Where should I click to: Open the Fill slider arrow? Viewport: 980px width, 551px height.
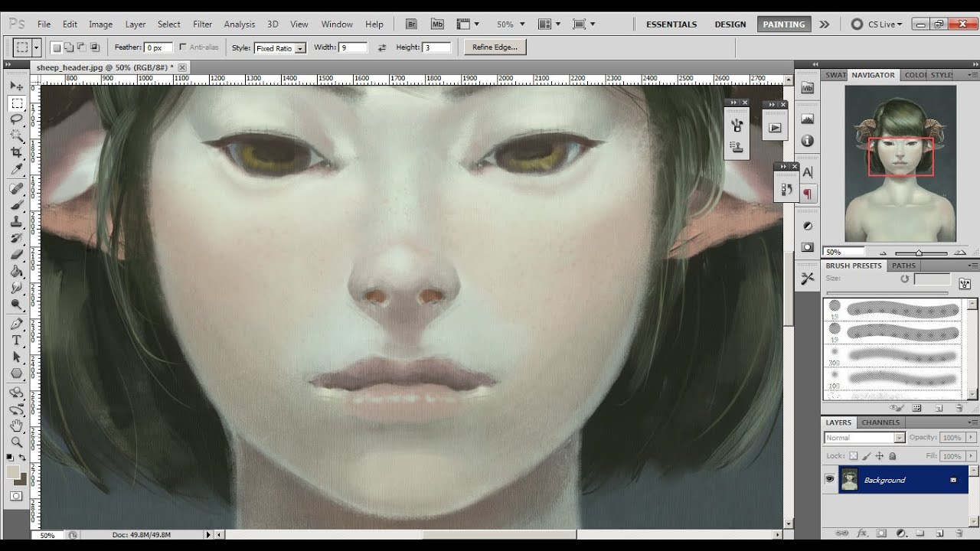coord(970,456)
